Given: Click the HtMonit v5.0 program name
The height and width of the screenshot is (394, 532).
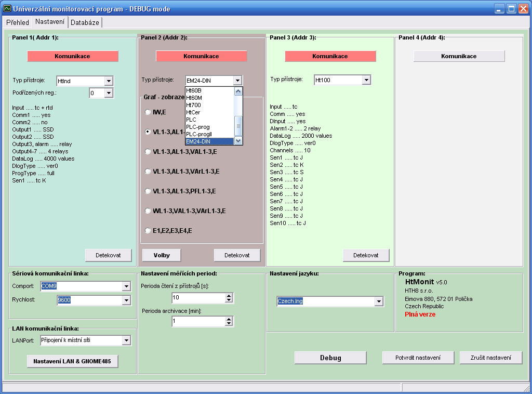Looking at the screenshot, I should (426, 282).
